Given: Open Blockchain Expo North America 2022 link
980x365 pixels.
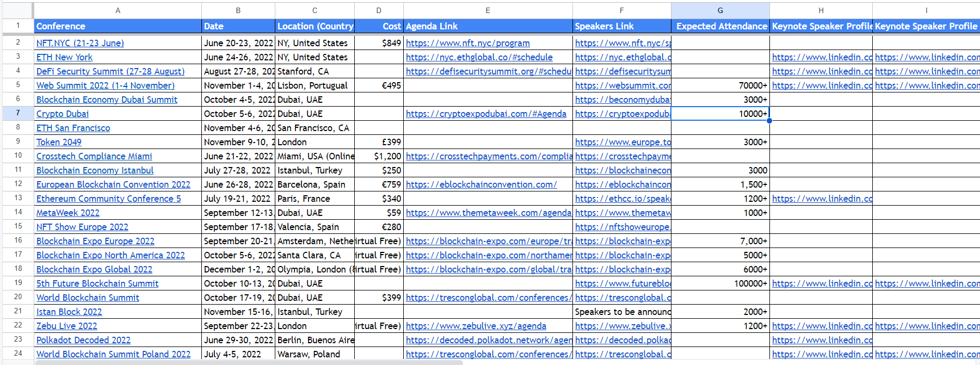Looking at the screenshot, I should coord(110,255).
